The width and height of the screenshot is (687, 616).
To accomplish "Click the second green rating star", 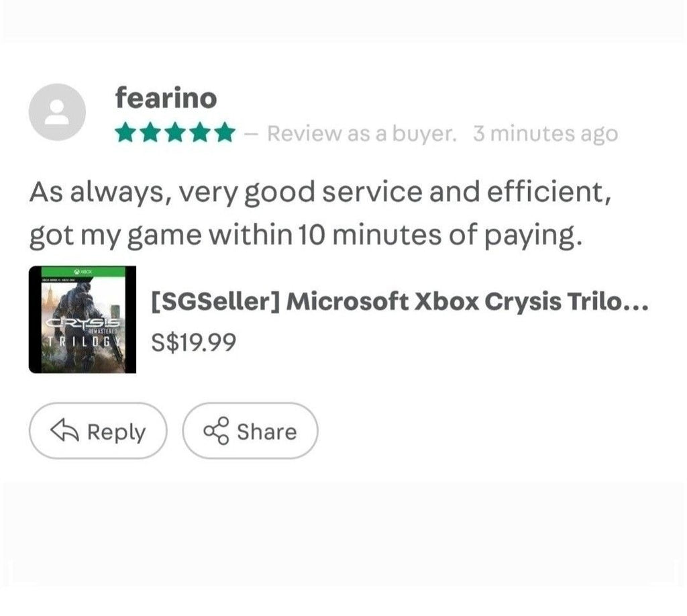I will click(150, 132).
